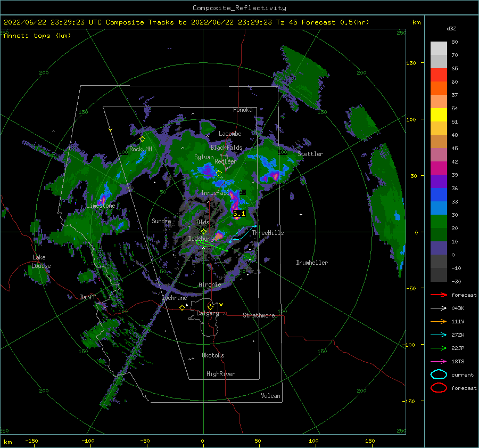Viewport: 479px width, 448px height.
Task: Click the 111V legend label
Action: 458,321
